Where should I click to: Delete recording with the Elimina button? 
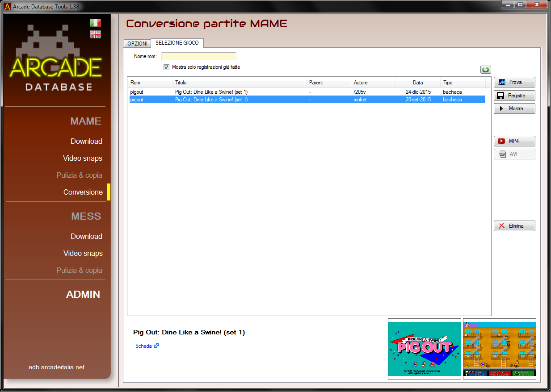[514, 226]
